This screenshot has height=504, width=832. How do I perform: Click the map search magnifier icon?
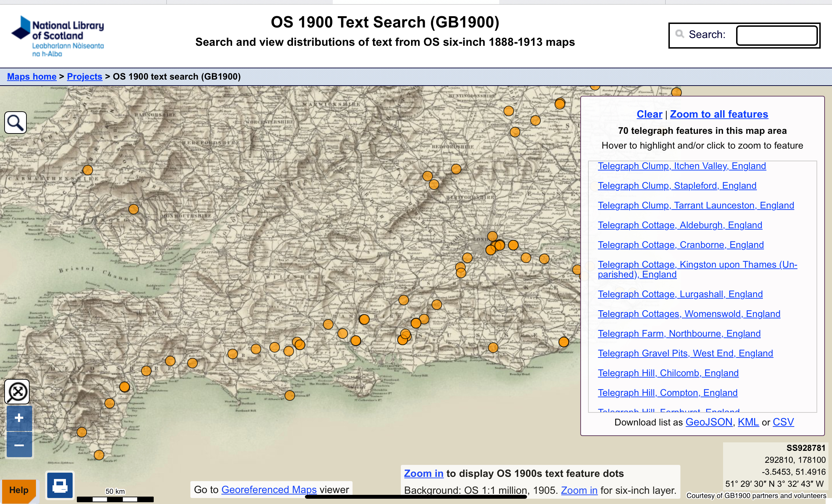click(x=16, y=123)
